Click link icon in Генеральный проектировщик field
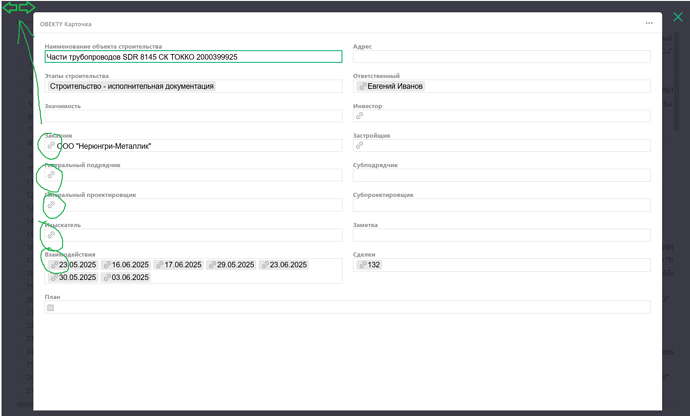The height and width of the screenshot is (416, 690). point(51,205)
